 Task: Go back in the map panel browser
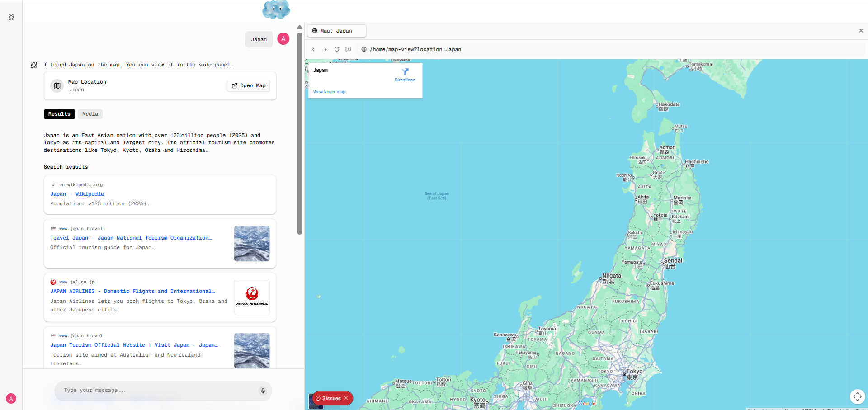pyautogui.click(x=313, y=49)
